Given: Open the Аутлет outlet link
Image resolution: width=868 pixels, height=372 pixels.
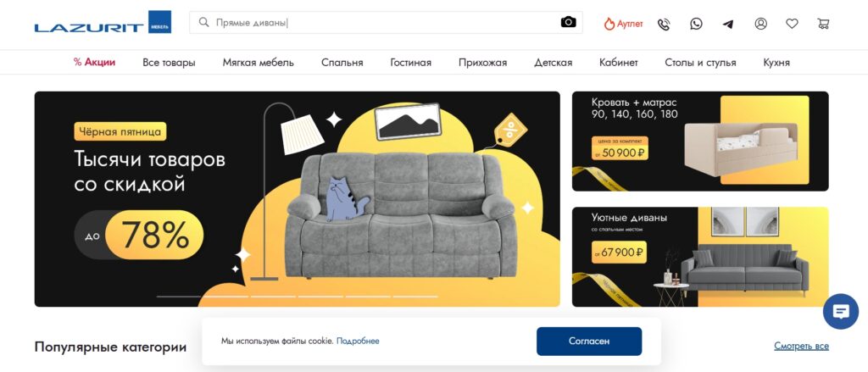Looking at the screenshot, I should 623,24.
